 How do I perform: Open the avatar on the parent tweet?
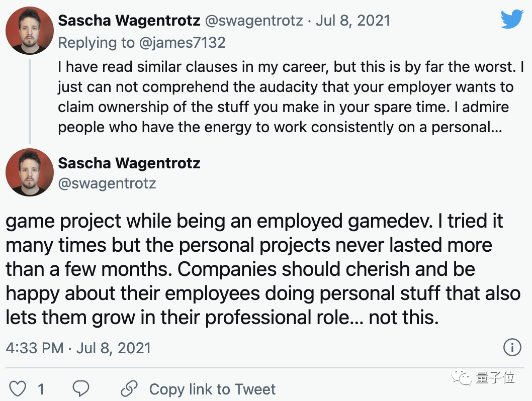click(30, 30)
